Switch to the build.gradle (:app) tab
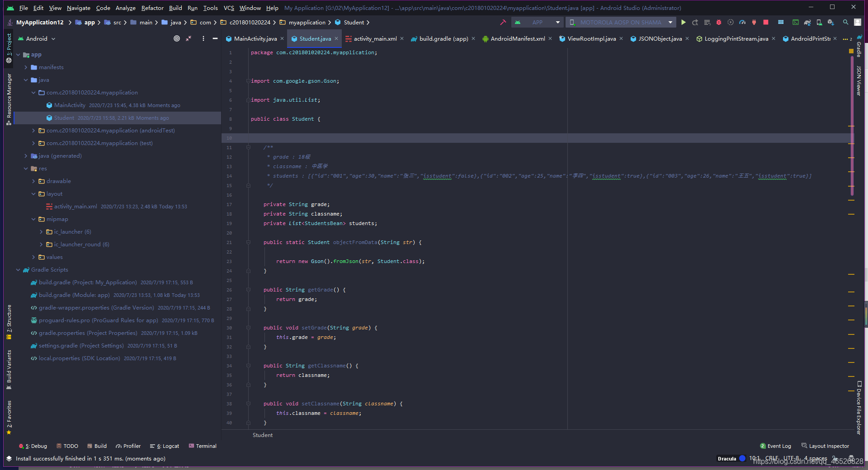 coord(443,39)
